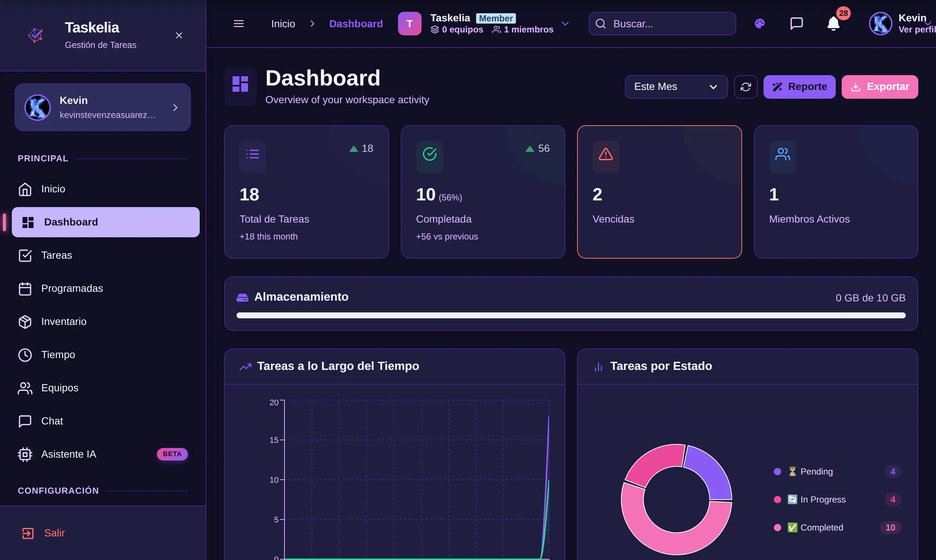Click Kevin's avatar in sidebar profile card
The image size is (936, 560).
(37, 108)
